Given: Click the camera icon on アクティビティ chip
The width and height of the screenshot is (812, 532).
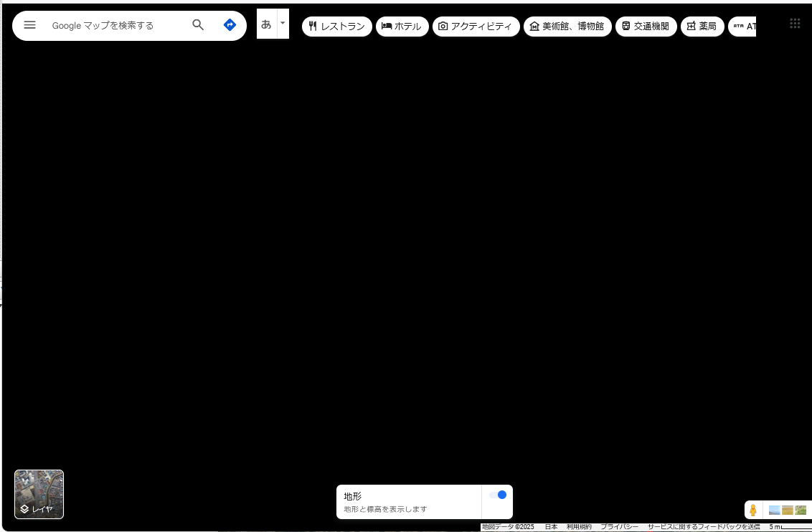Looking at the screenshot, I should click(x=443, y=27).
